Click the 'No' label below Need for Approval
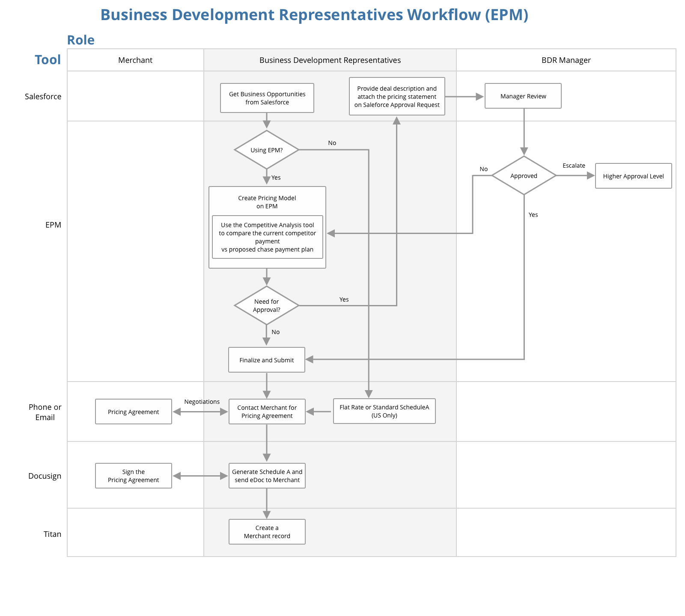The height and width of the screenshot is (616, 685). pyautogui.click(x=276, y=332)
